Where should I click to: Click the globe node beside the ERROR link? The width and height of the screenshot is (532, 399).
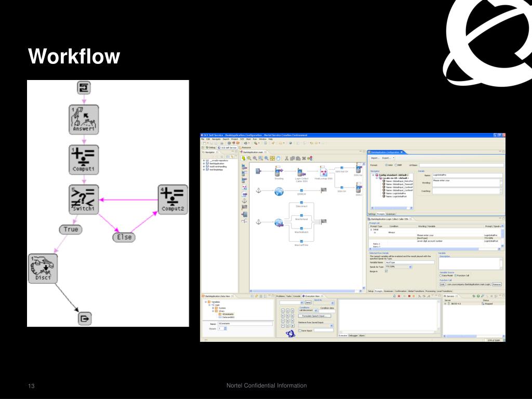(x=279, y=192)
